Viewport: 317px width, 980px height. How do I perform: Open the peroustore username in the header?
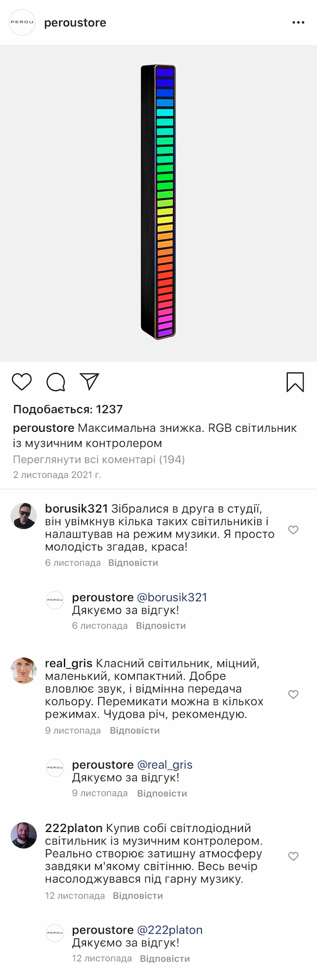[75, 22]
